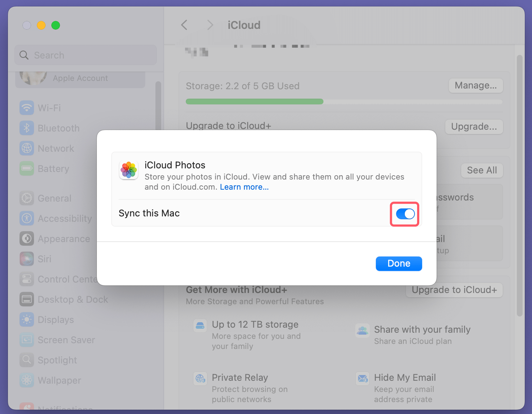Open the Learn more link about iCloud Photos
The height and width of the screenshot is (414, 532).
point(244,187)
